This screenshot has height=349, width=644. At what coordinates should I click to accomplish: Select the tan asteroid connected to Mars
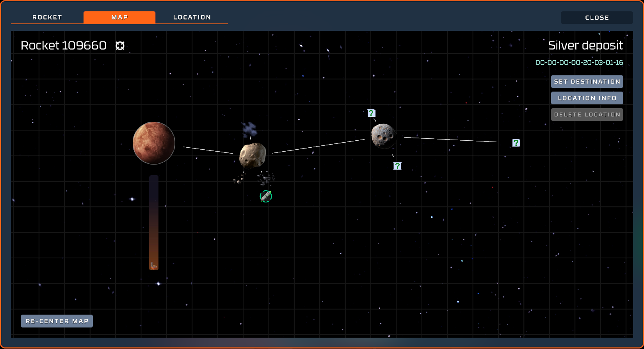click(253, 155)
